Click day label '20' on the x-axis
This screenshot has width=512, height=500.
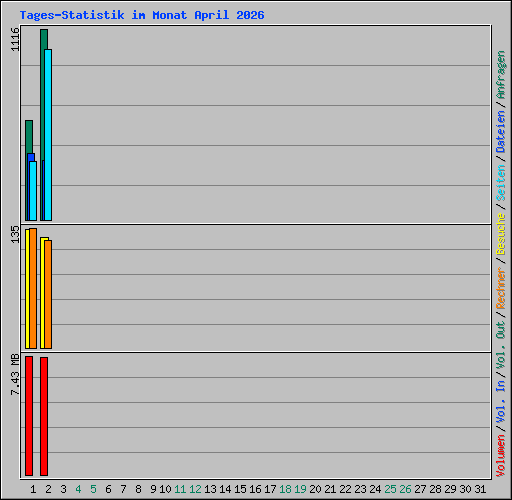(315, 489)
